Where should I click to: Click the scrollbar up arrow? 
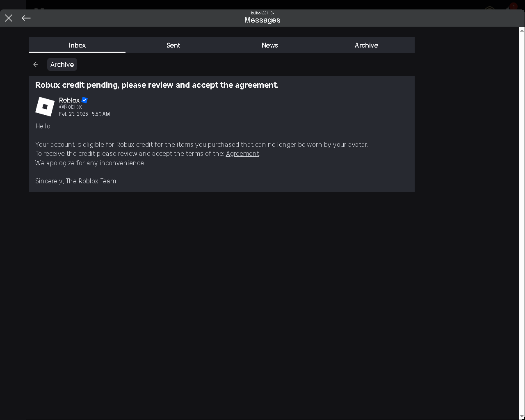[522, 30]
